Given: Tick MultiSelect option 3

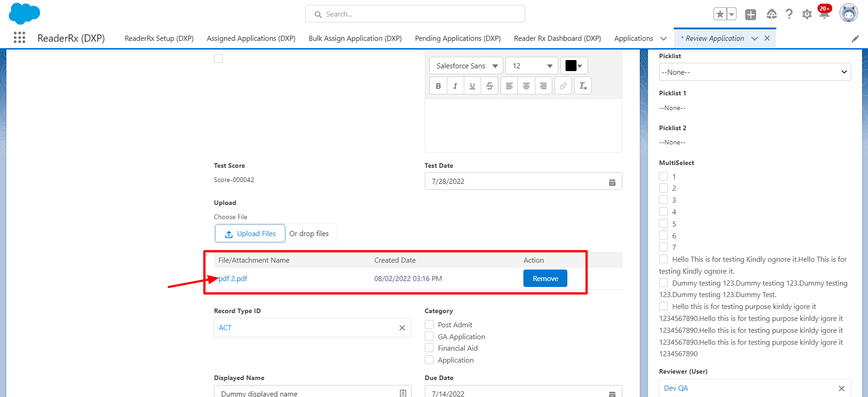Looking at the screenshot, I should 663,200.
